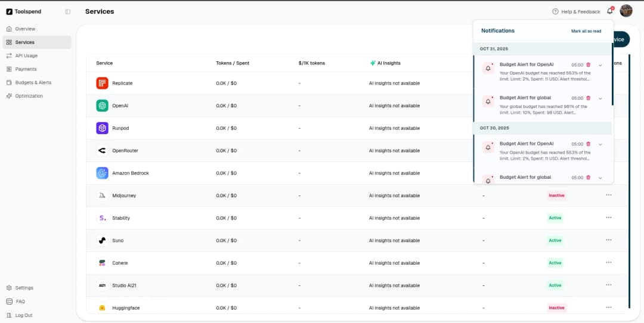Collapse the sidebar panel toggle
The height and width of the screenshot is (323, 644).
coord(67,11)
